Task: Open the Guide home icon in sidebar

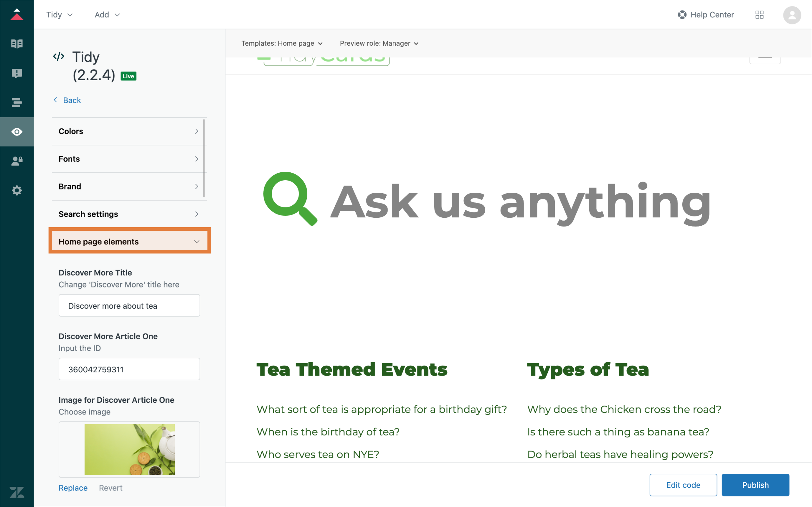Action: (x=17, y=15)
